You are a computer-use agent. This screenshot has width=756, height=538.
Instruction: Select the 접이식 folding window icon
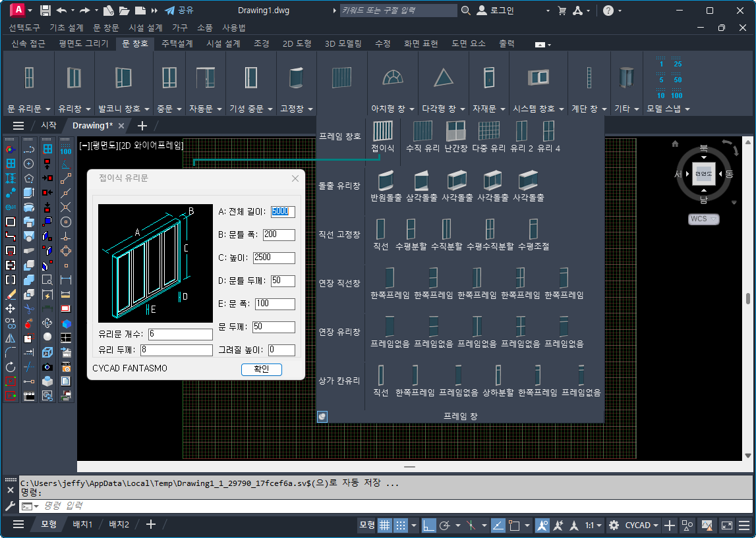pyautogui.click(x=382, y=131)
